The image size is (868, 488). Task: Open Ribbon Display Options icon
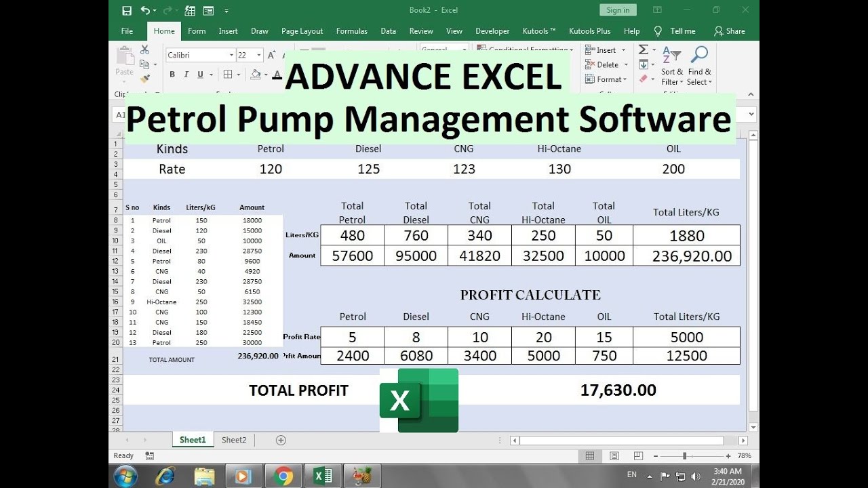(x=657, y=10)
